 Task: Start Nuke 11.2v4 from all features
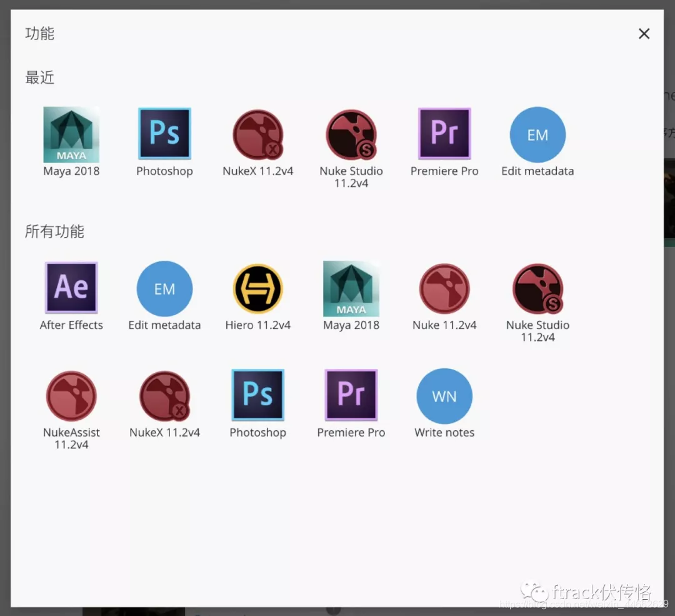point(444,288)
